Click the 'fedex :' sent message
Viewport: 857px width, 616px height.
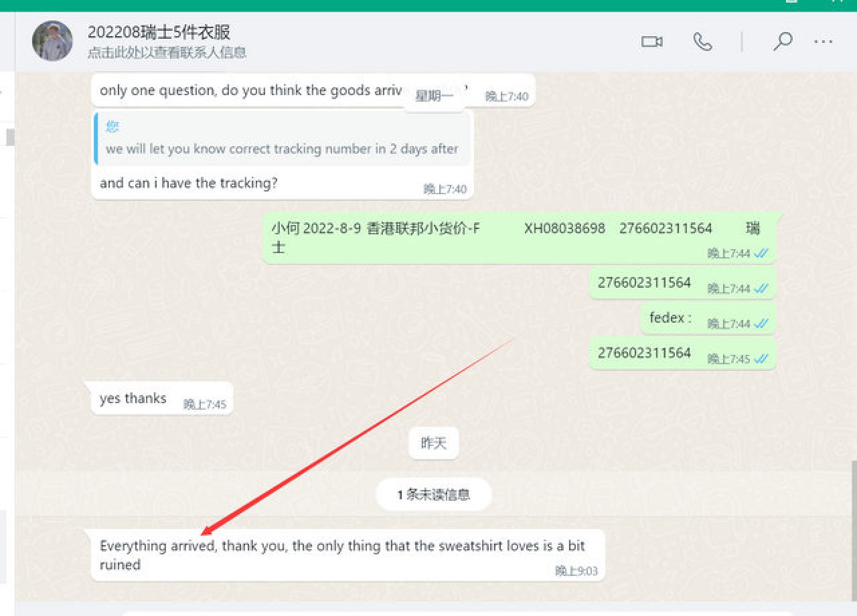(670, 318)
